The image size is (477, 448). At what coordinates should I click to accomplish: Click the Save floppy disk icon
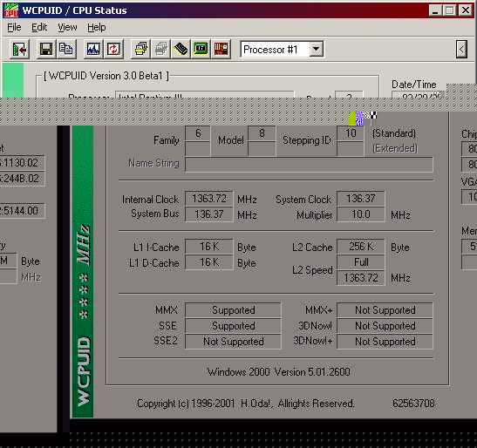pyautogui.click(x=46, y=49)
